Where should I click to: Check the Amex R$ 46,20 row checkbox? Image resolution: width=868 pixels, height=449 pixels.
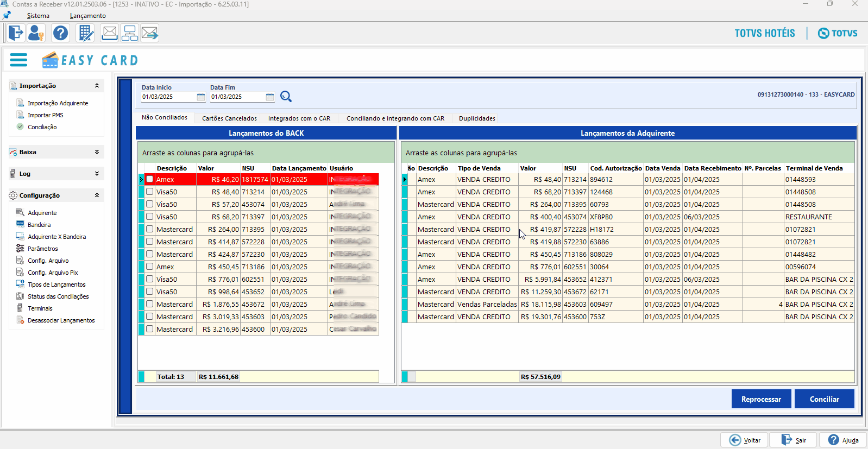(149, 179)
